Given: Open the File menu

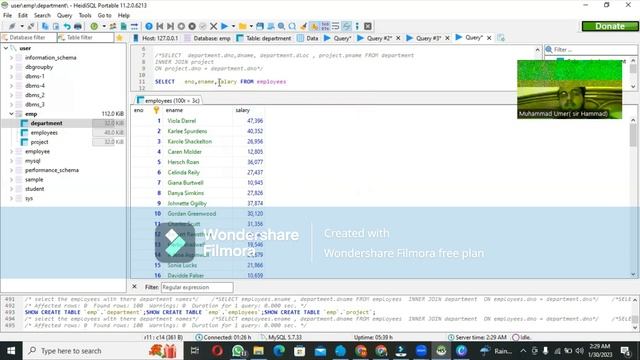Looking at the screenshot, I should 7,15.
